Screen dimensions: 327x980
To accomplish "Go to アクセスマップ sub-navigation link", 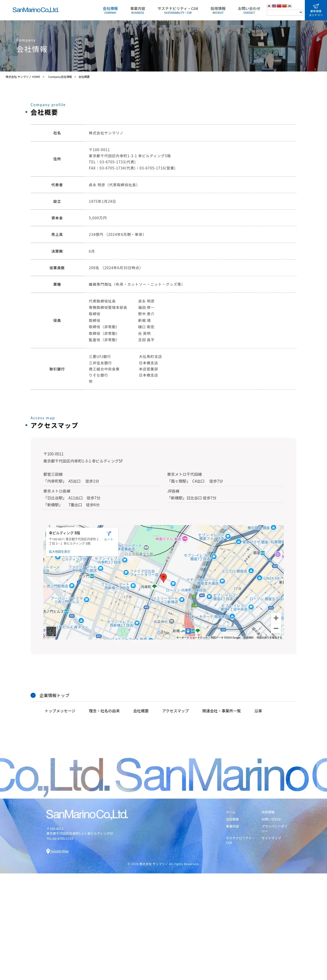I will [x=175, y=711].
